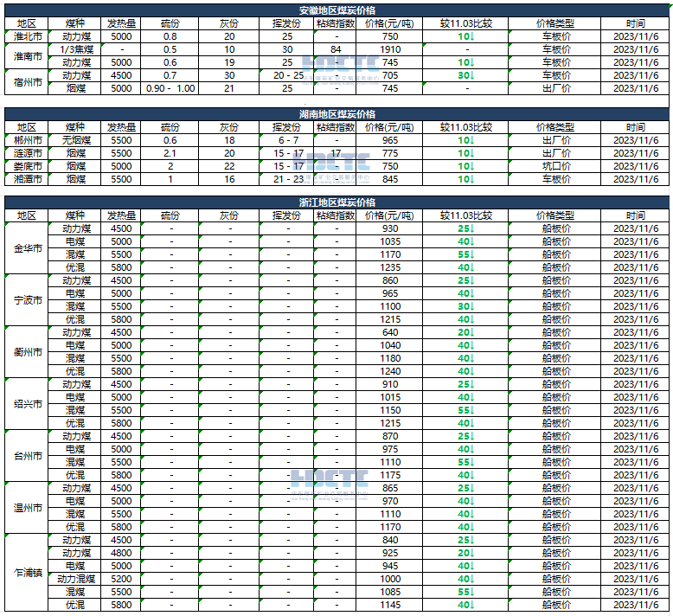Click the 湘潭市 region cell
The image size is (673, 616).
tap(27, 179)
